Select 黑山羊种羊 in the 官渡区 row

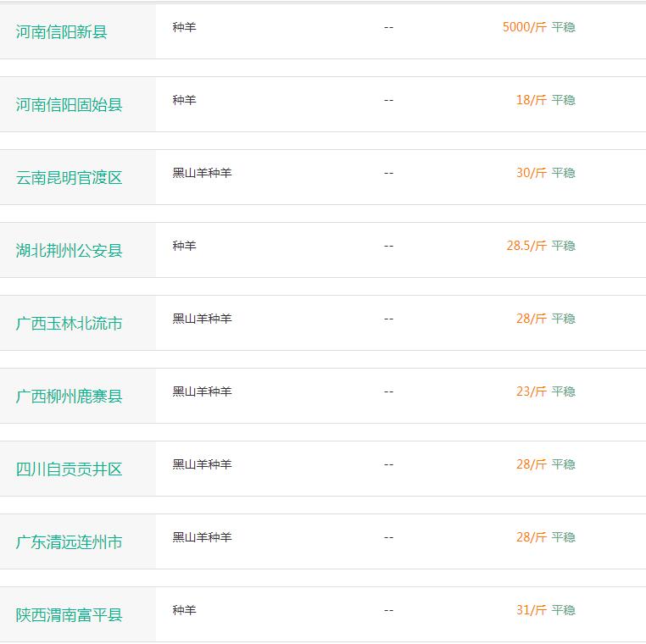pos(202,173)
